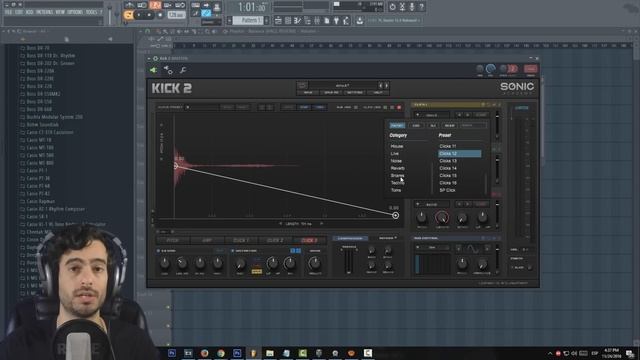Switch to the FACTORY tab in preset browser
Image resolution: width=640 pixels, height=360 pixels.
pos(397,126)
